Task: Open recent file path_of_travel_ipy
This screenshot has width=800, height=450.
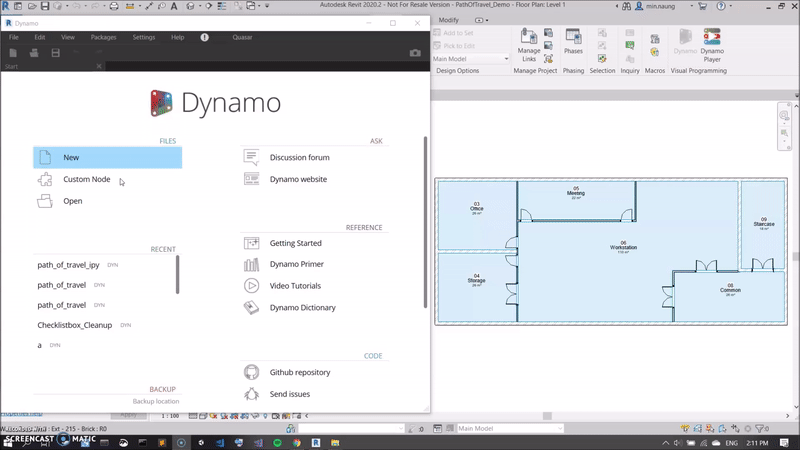Action: tap(68, 265)
